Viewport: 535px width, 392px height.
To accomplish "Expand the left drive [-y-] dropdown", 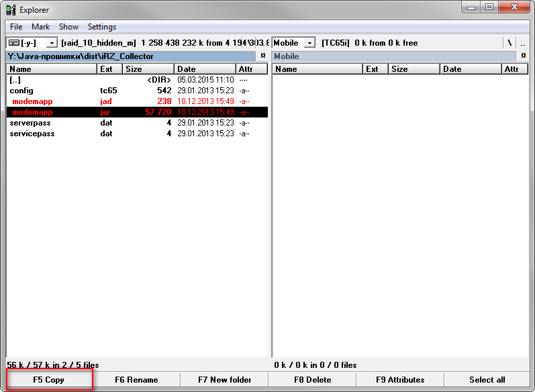I will [52, 43].
